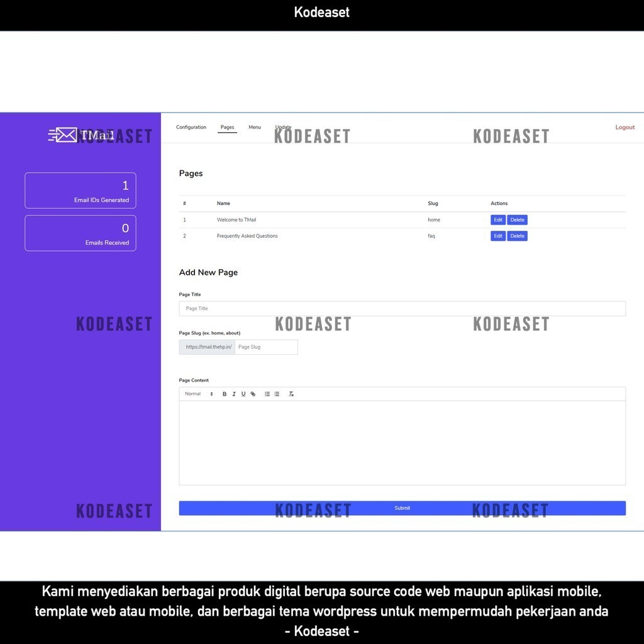Viewport: 644px width, 644px height.
Task: Open the Normal heading style dropdown
Action: [x=199, y=394]
